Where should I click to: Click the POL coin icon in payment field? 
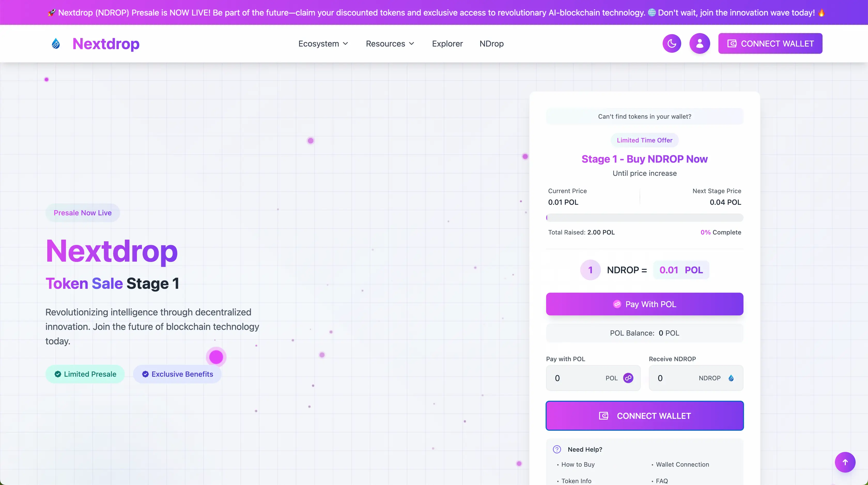click(x=628, y=378)
